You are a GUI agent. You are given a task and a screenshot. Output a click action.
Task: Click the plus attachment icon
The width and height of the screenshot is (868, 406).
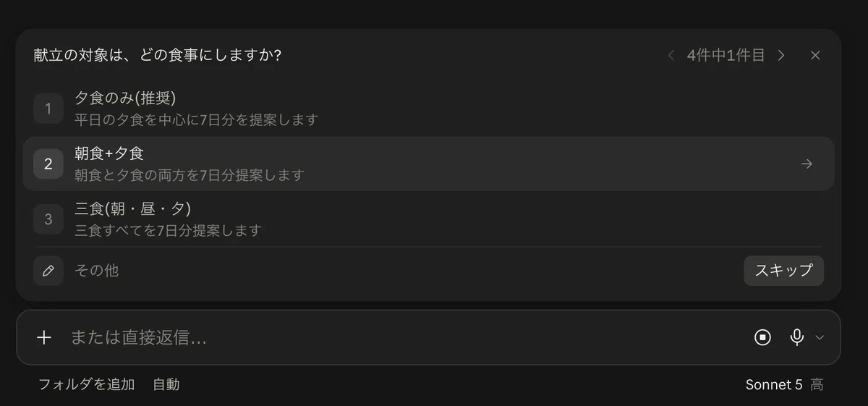pyautogui.click(x=44, y=337)
